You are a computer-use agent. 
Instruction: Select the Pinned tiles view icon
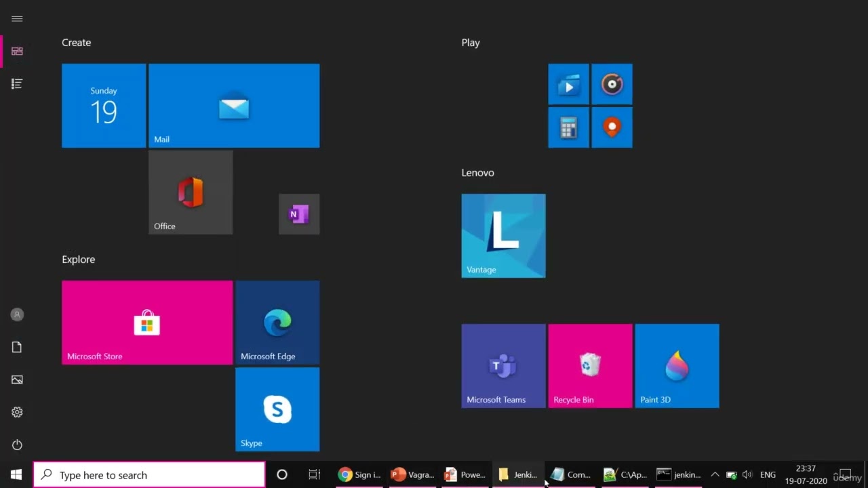17,52
